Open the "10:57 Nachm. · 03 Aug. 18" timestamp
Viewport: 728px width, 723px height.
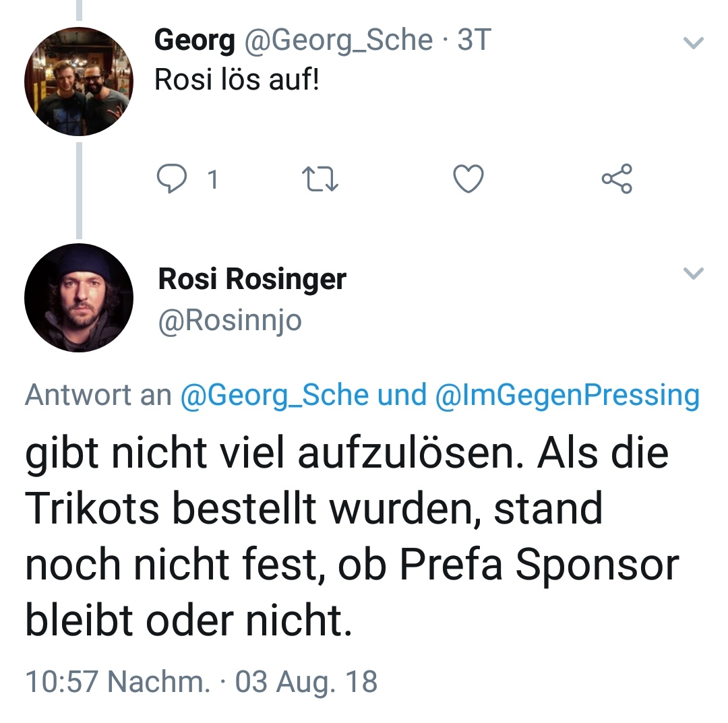tap(201, 681)
